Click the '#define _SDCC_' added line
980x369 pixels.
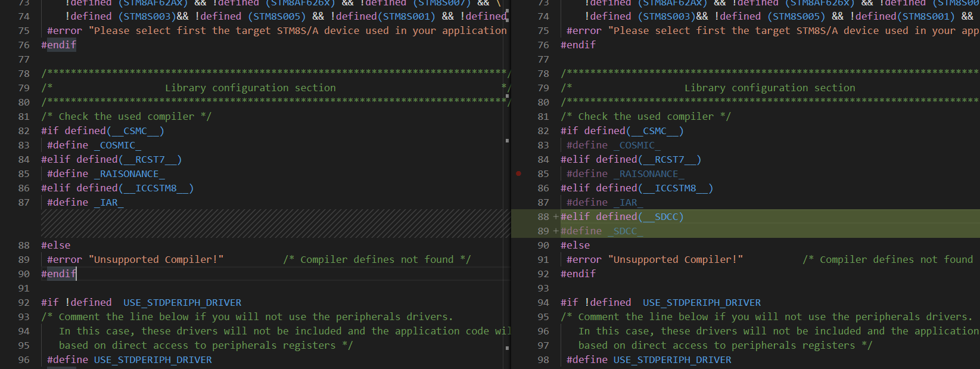pos(601,231)
